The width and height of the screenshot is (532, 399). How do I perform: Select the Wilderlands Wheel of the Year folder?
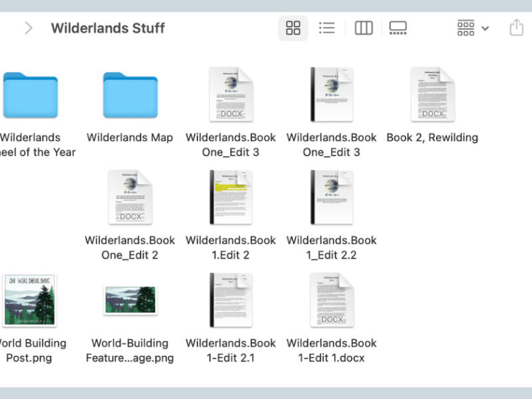30,95
